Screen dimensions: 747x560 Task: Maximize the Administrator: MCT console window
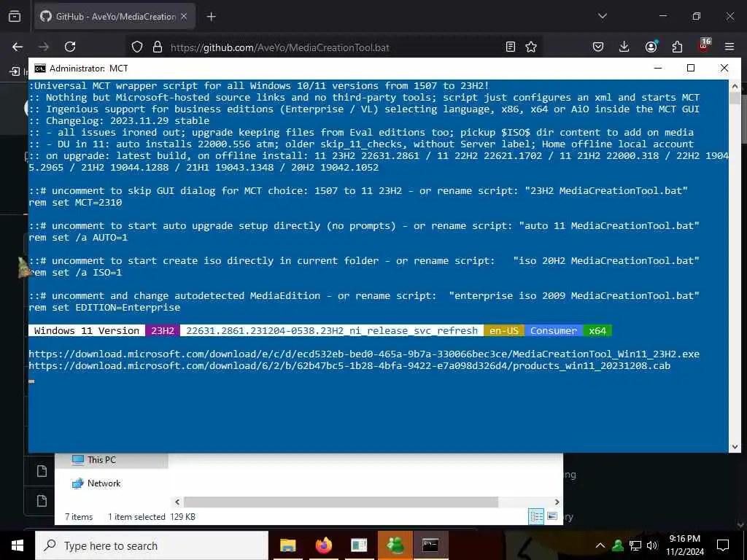tap(691, 68)
